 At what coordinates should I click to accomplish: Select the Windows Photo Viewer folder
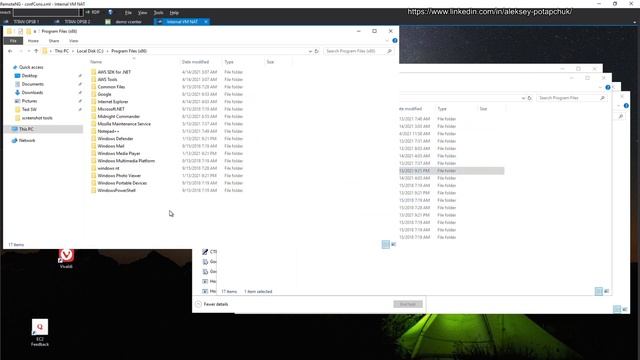(x=119, y=176)
